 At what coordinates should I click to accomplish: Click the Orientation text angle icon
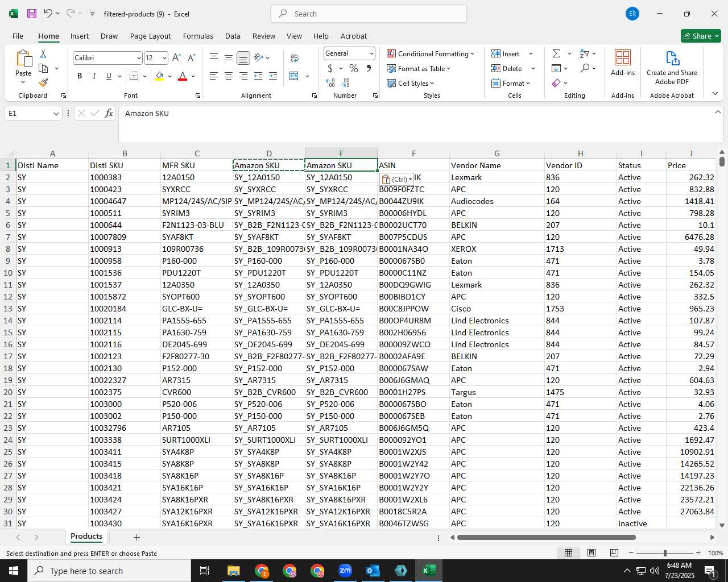tap(258, 57)
